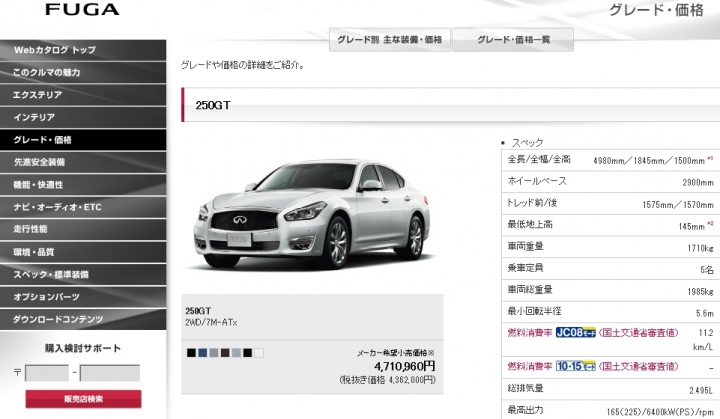
Task: Select the dark brown color swatch
Action: pyautogui.click(x=225, y=353)
